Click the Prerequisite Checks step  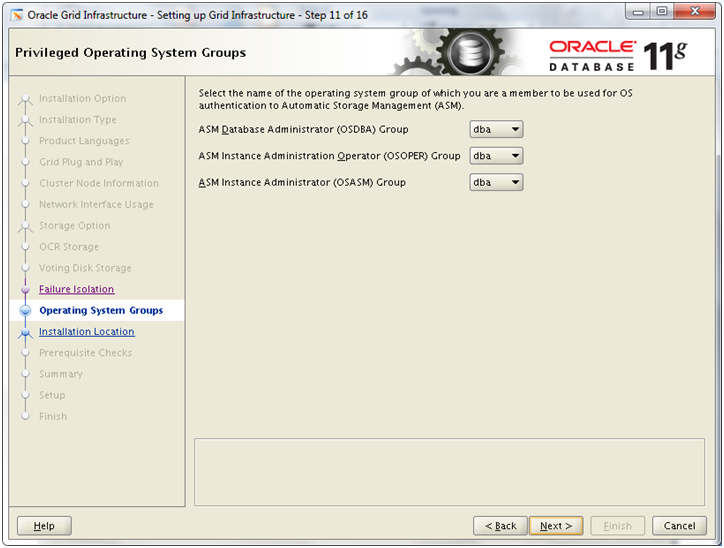(85, 353)
